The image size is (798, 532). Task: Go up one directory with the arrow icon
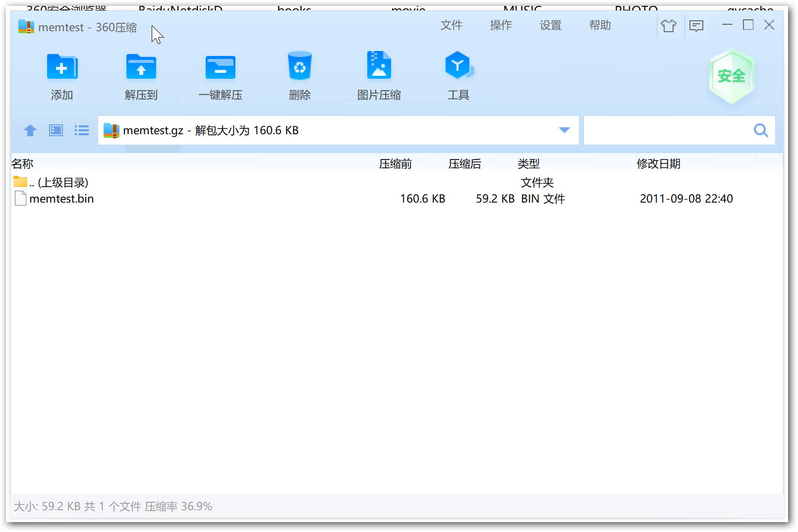30,130
